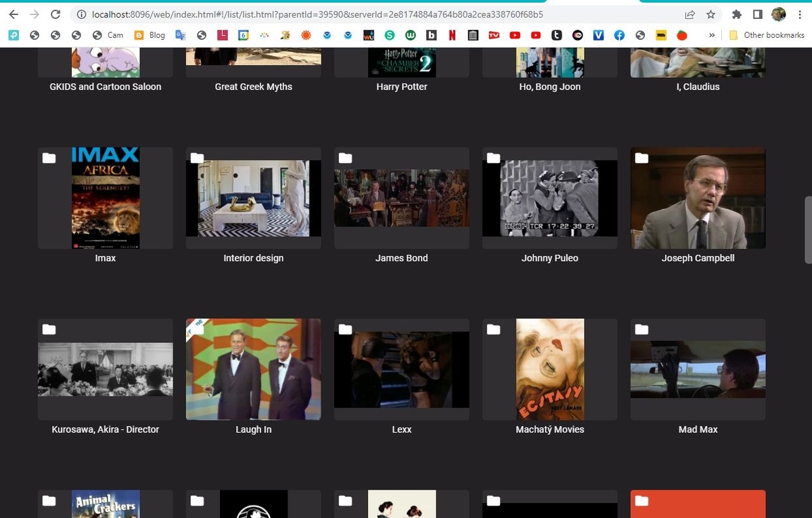This screenshot has height=518, width=812.
Task: Reload the page with the refresh icon
Action: tap(55, 14)
